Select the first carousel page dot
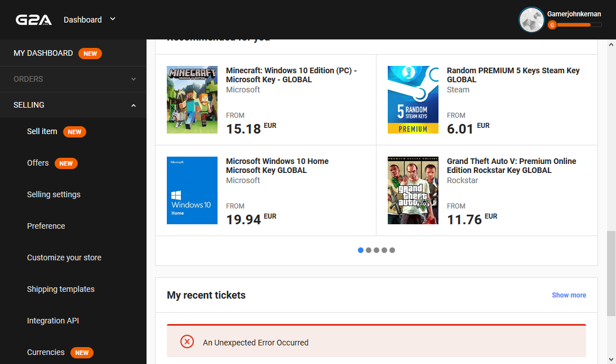The height and width of the screenshot is (364, 616). point(361,250)
